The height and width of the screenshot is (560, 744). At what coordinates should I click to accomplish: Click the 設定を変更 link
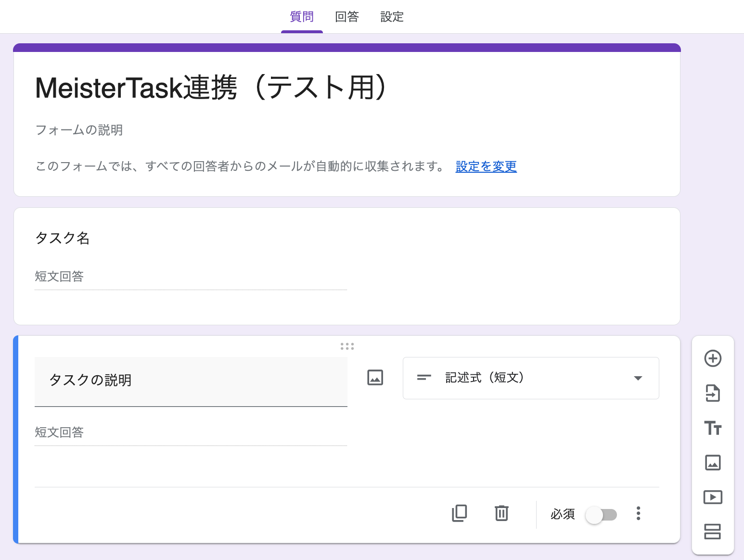click(x=486, y=166)
